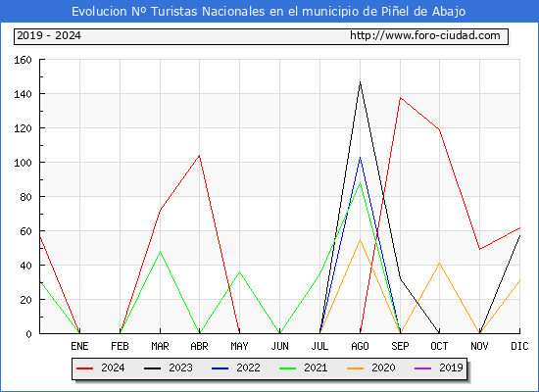Click the JUL month axis label
The image size is (539, 392).
tap(319, 346)
